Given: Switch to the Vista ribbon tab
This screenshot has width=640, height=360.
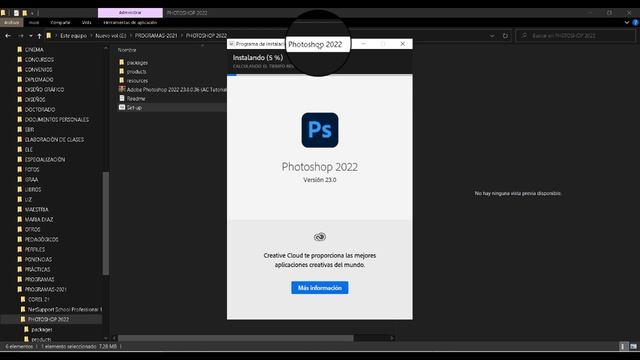Looking at the screenshot, I should [87, 22].
